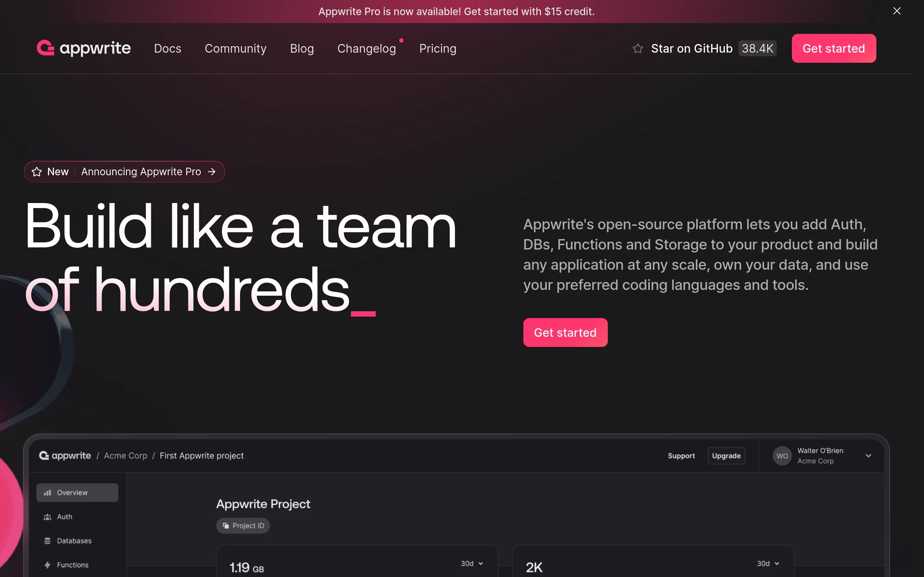Expand the Walter O'Brien account dropdown

868,455
